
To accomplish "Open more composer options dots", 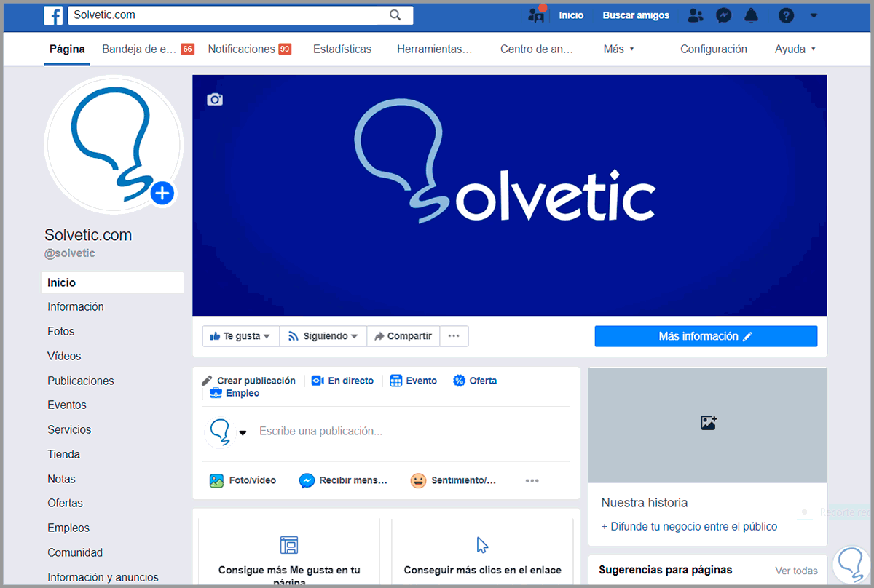I will [532, 481].
